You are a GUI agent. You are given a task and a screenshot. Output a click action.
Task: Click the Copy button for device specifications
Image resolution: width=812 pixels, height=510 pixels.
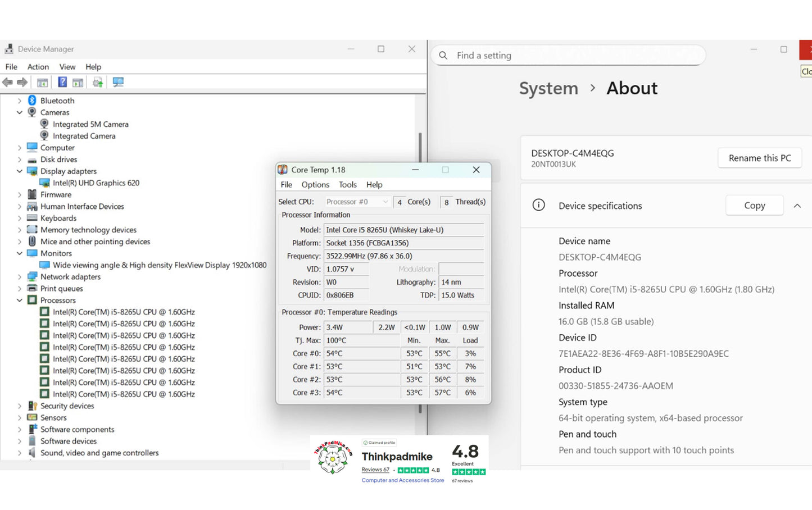tap(754, 206)
